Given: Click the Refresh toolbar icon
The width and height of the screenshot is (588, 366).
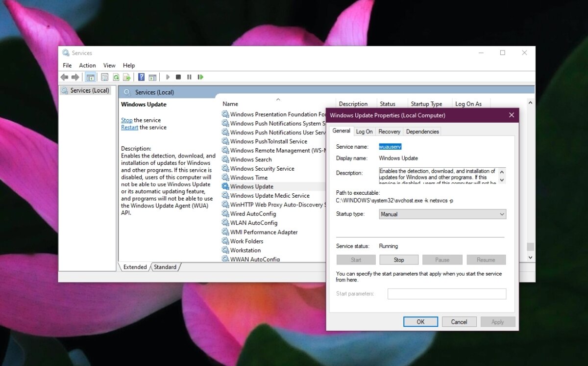Looking at the screenshot, I should pos(116,77).
